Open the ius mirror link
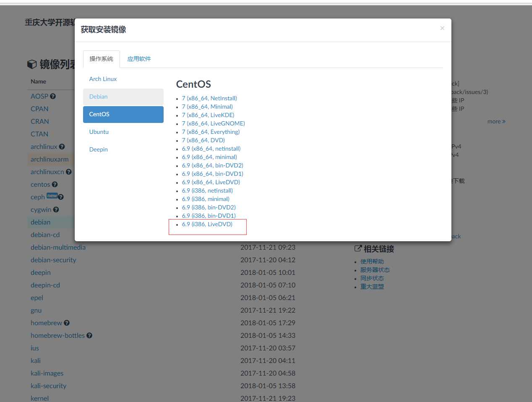The width and height of the screenshot is (532, 402). click(x=35, y=348)
